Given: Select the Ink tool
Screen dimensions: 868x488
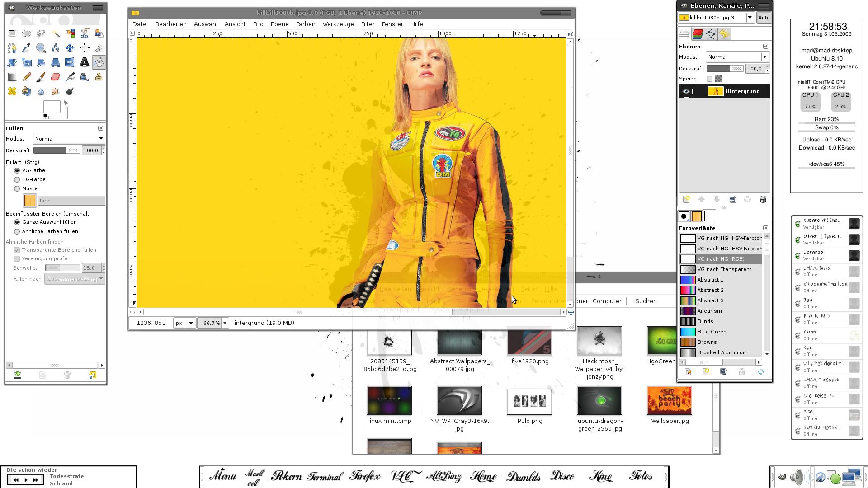Looking at the screenshot, I should 85,77.
